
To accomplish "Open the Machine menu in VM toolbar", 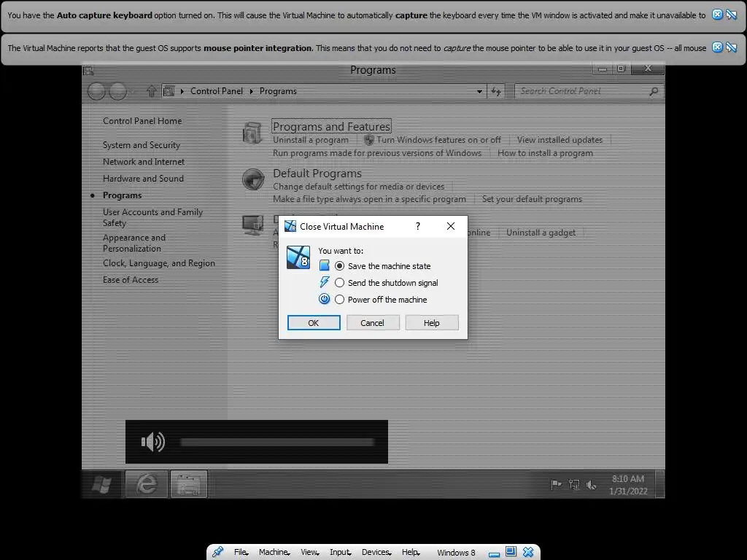I will [x=274, y=552].
